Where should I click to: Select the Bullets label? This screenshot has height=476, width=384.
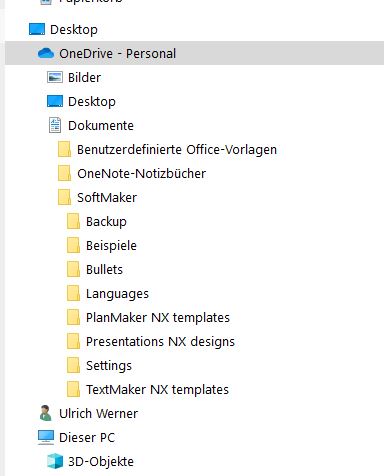(104, 270)
